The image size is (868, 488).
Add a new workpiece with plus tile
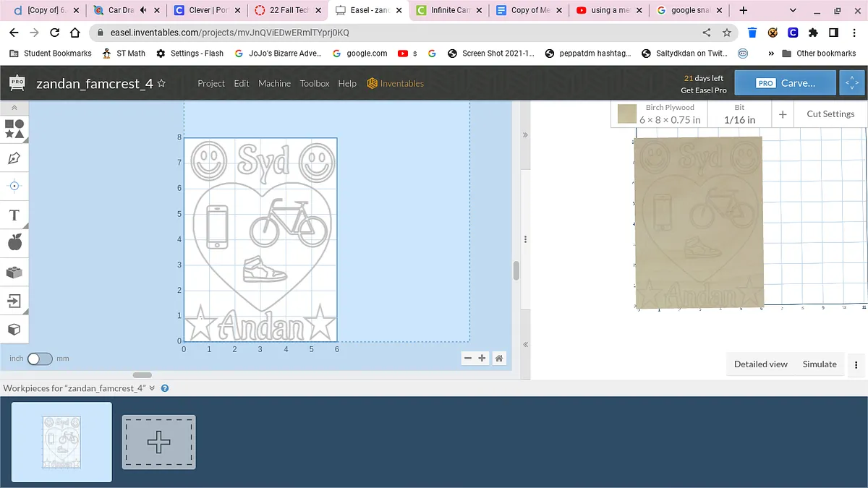pyautogui.click(x=158, y=442)
